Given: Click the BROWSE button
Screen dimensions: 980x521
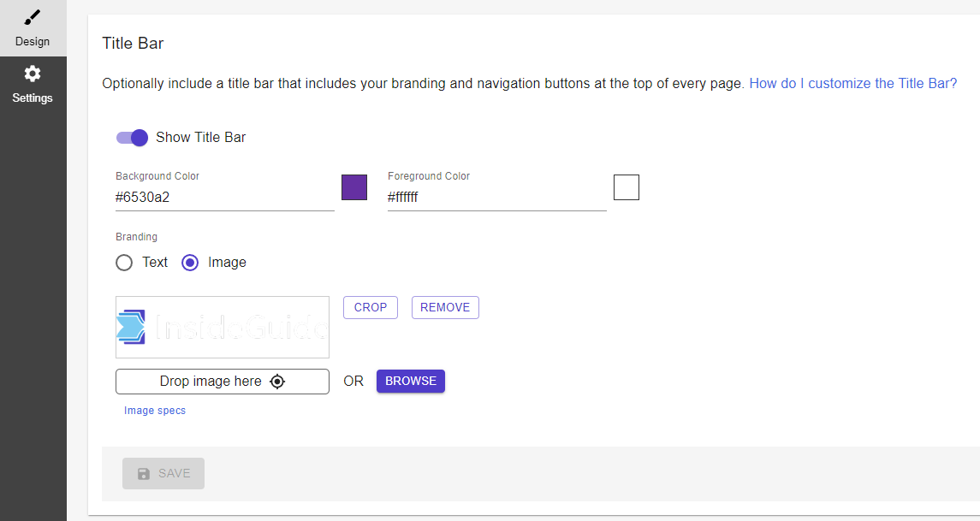Looking at the screenshot, I should tap(411, 381).
